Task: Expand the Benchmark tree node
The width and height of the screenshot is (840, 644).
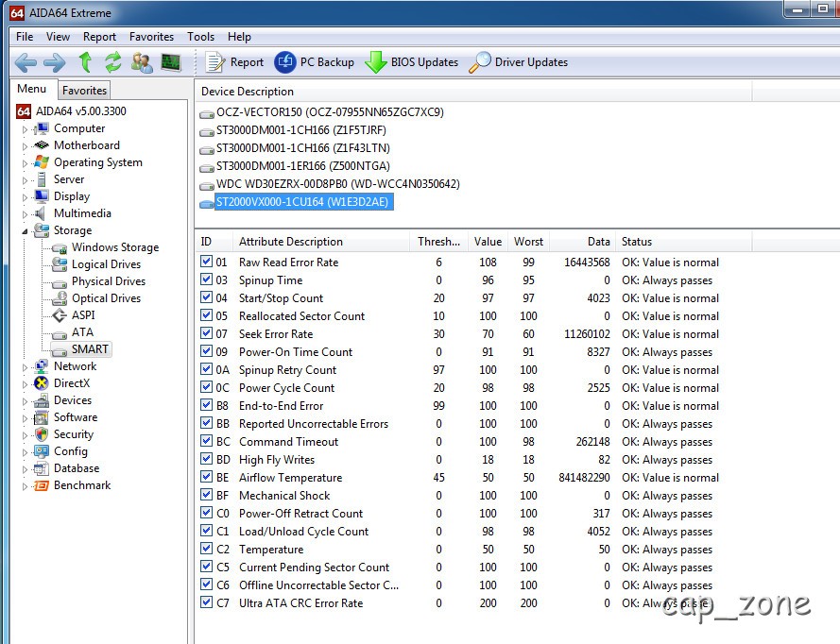Action: (25, 486)
